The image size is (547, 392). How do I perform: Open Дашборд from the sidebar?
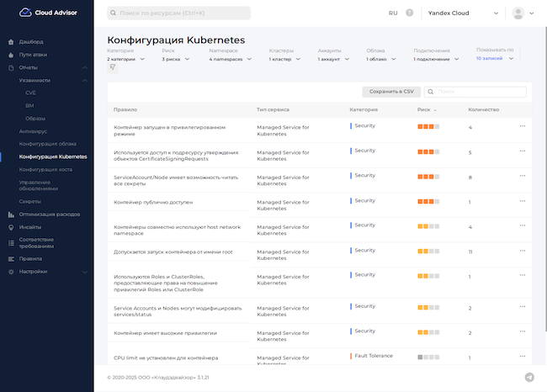pos(31,41)
